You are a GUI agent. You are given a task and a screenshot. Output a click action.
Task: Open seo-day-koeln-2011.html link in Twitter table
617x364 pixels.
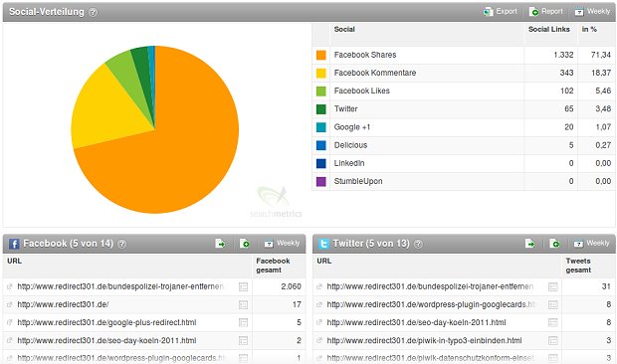(416, 322)
